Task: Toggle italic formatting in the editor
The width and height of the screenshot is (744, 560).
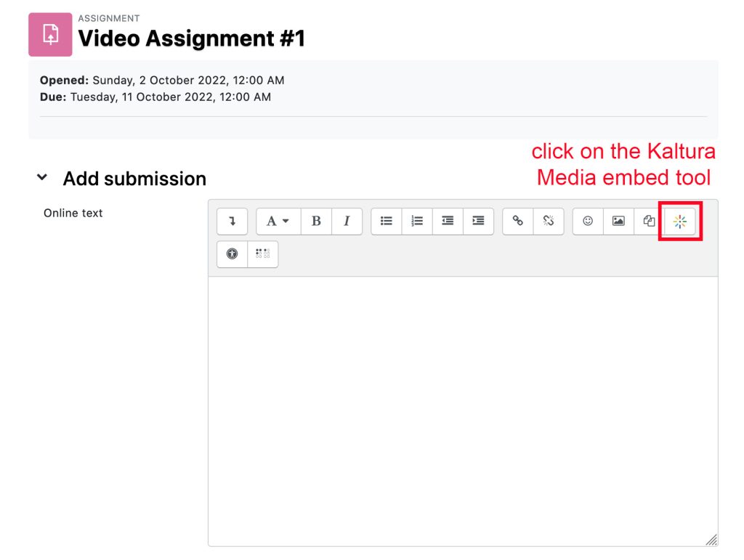Action: tap(347, 222)
